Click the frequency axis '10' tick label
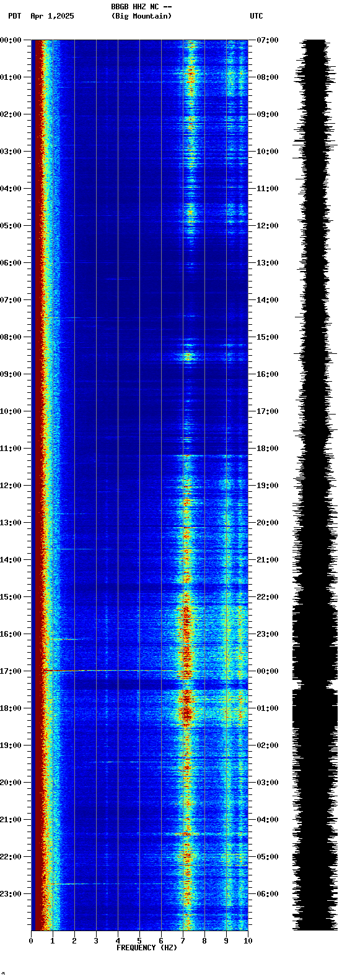Viewport: 342px width, 980px height. pyautogui.click(x=248, y=941)
